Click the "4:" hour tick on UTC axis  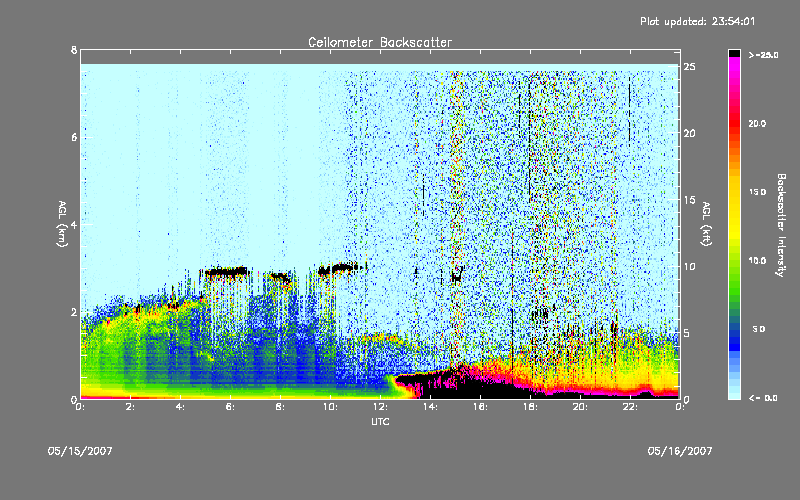pyautogui.click(x=181, y=407)
